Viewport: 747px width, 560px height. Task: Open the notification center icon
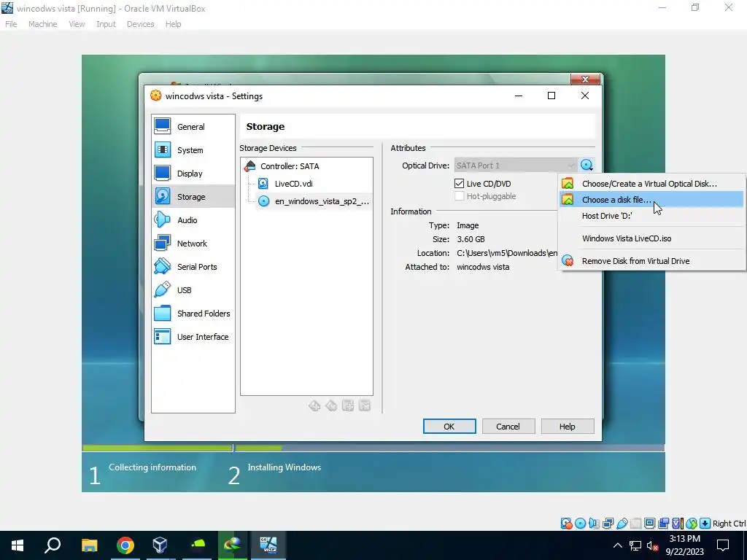[x=723, y=545]
